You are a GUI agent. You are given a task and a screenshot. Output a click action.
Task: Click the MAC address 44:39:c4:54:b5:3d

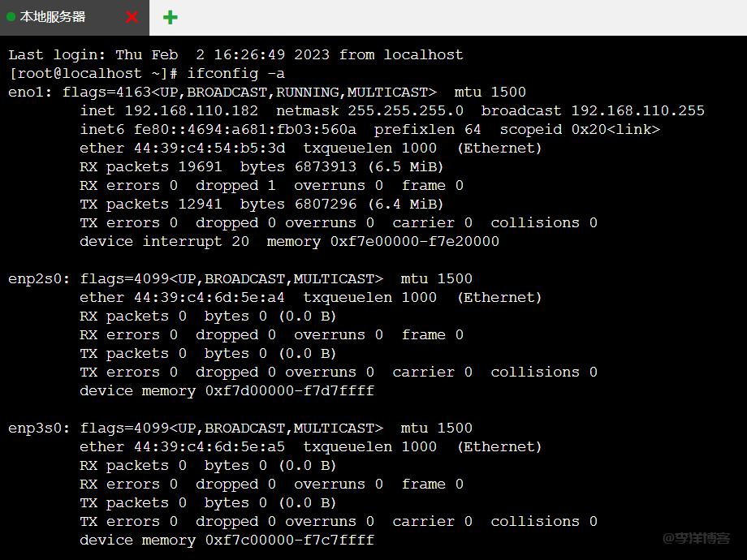point(209,149)
